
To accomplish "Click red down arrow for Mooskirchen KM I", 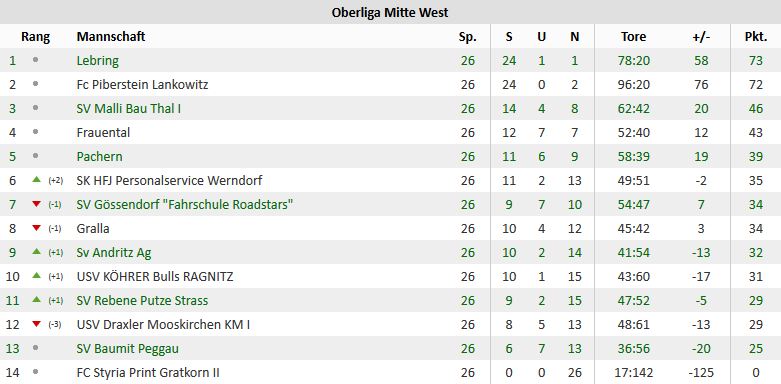I will point(36,324).
